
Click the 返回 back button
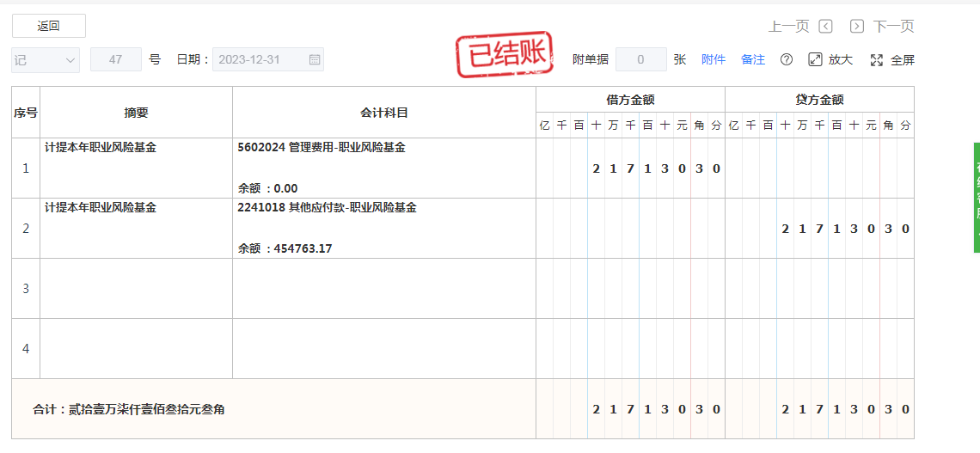[48, 26]
